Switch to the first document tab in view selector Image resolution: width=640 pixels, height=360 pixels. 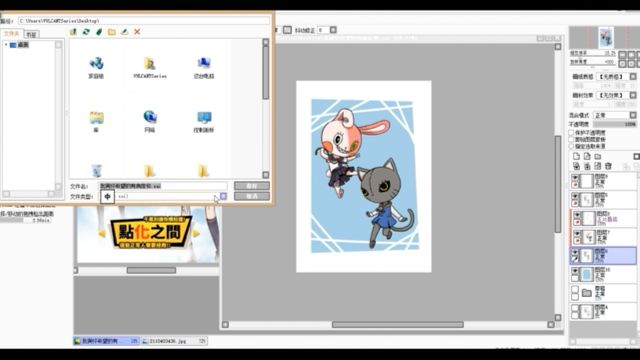click(106, 341)
